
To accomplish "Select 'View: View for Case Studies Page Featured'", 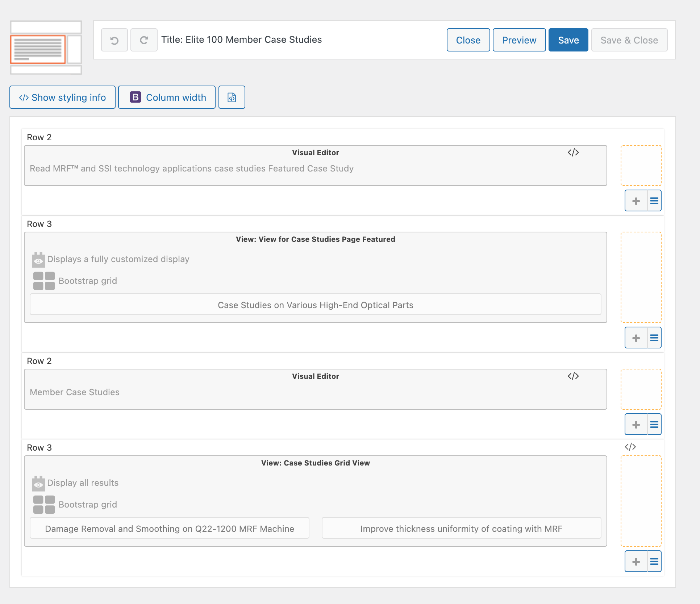I will (x=316, y=239).
